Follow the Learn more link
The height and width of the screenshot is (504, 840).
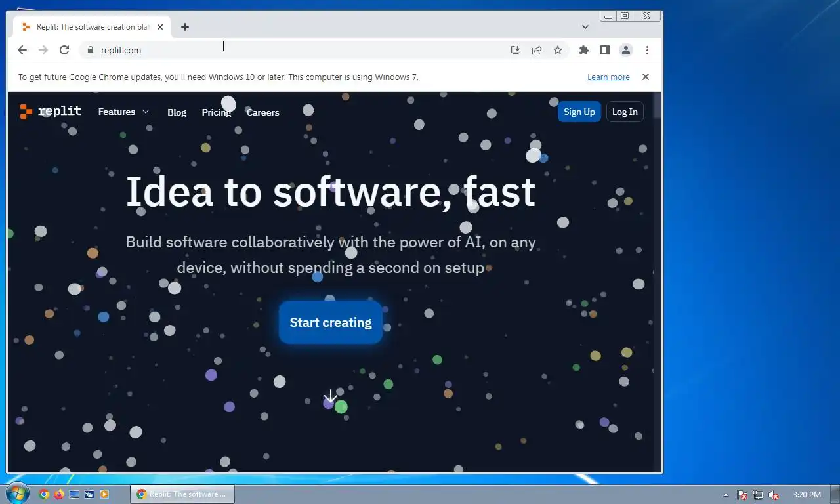(x=608, y=77)
